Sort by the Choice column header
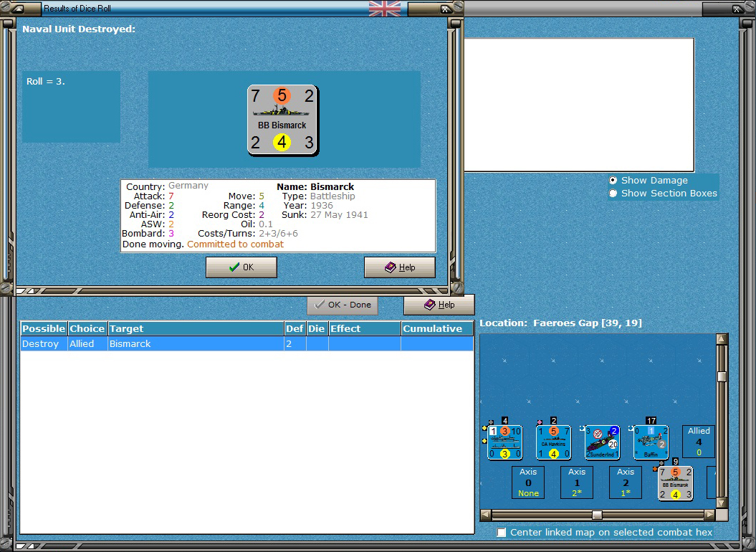 pos(87,328)
